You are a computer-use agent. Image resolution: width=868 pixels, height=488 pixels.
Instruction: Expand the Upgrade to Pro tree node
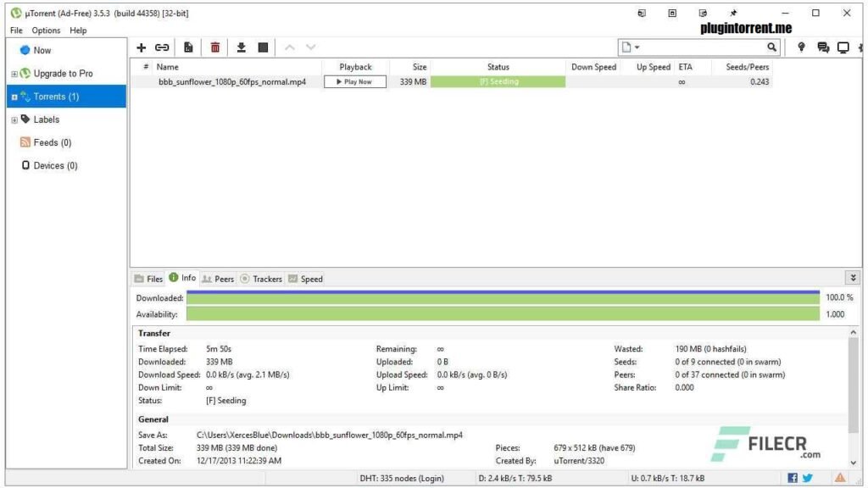14,75
